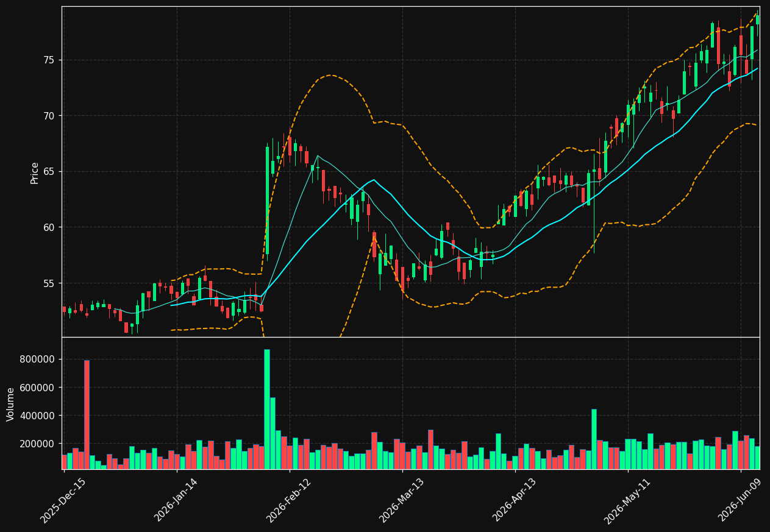This screenshot has height=532, width=770.
Task: Click the 600000 volume axis label
Action: pos(38,388)
